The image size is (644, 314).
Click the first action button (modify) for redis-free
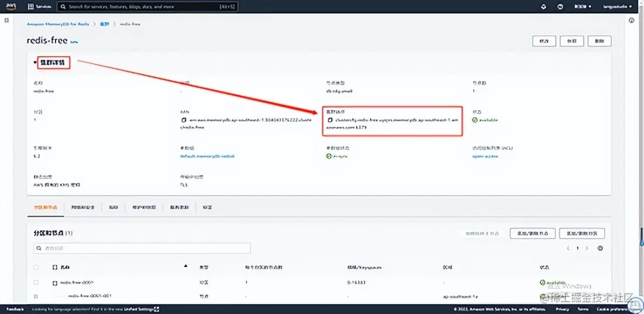[544, 41]
